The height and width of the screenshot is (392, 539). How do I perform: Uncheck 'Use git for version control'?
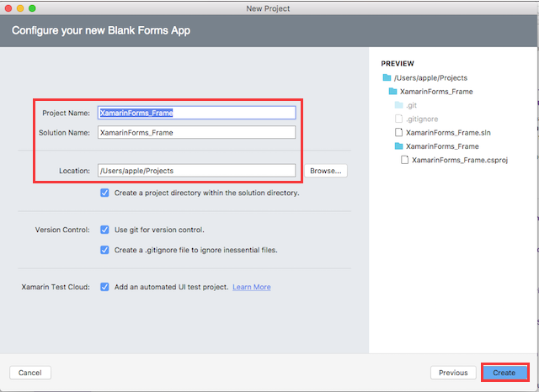pyautogui.click(x=104, y=230)
